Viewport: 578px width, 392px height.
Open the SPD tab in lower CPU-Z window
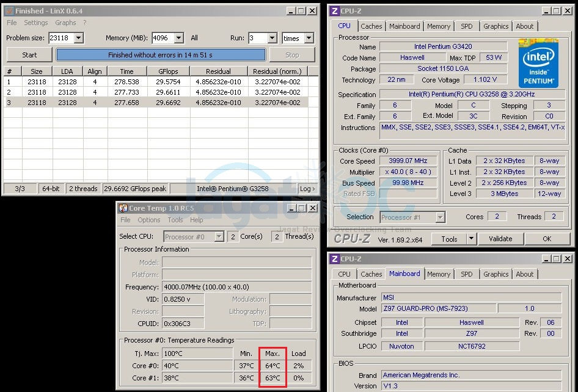466,274
